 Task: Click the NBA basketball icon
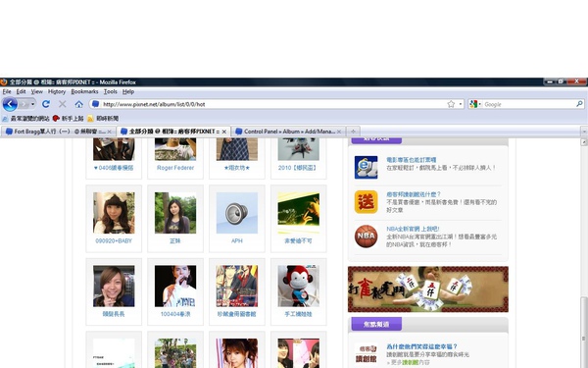click(x=366, y=237)
